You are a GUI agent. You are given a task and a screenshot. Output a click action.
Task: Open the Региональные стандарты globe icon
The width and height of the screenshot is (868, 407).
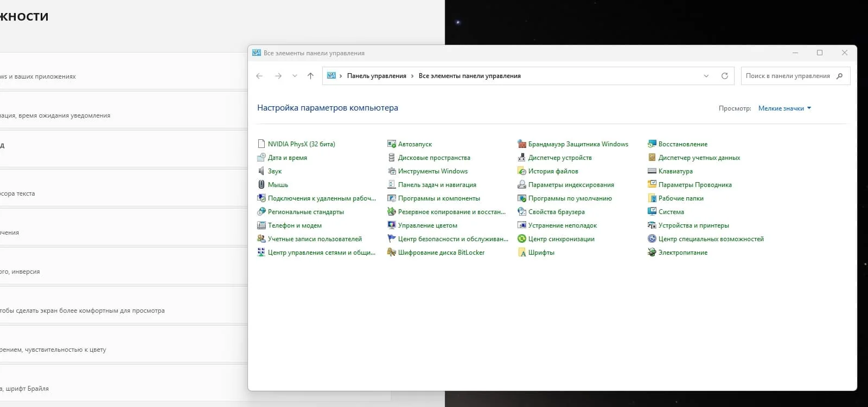(x=261, y=212)
